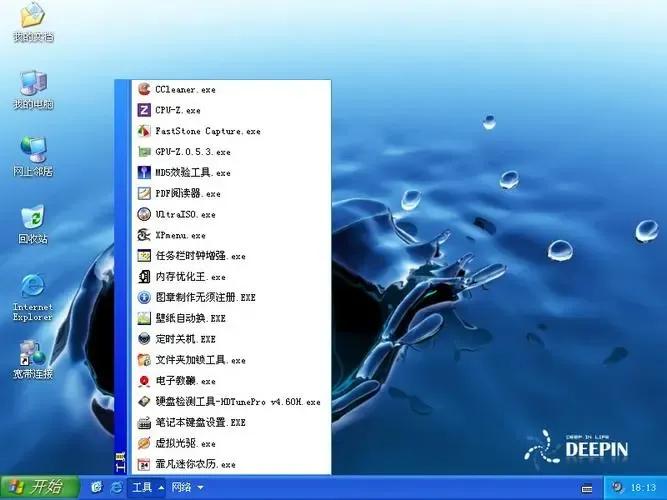
Task: Choose PDF阅读器.exe entry text
Action: (x=188, y=194)
